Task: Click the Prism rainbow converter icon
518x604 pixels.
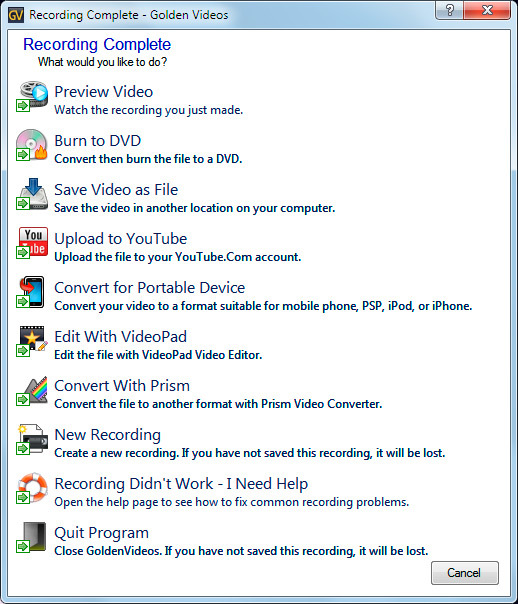Action: tap(32, 390)
